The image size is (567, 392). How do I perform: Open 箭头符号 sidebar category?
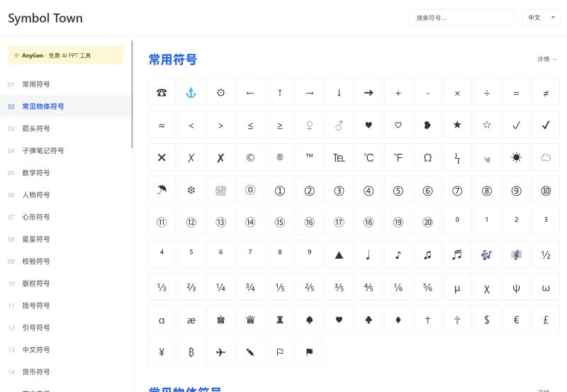click(66, 128)
